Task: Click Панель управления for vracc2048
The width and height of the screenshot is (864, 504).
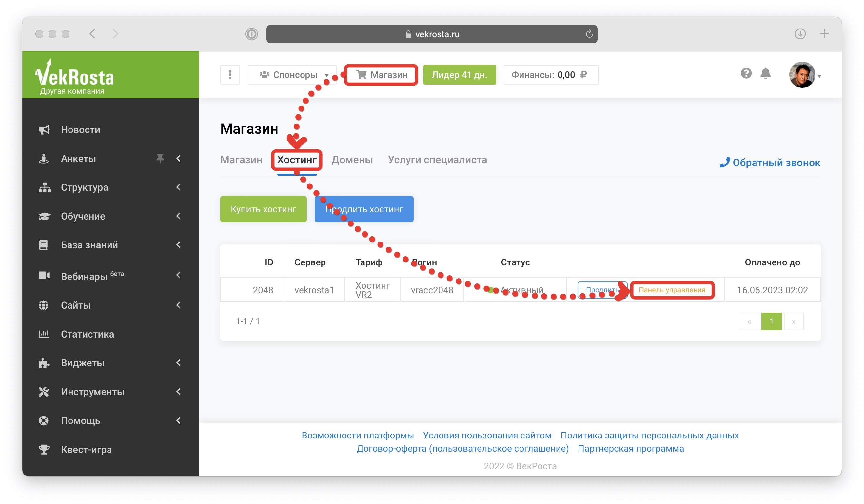Action: (672, 290)
